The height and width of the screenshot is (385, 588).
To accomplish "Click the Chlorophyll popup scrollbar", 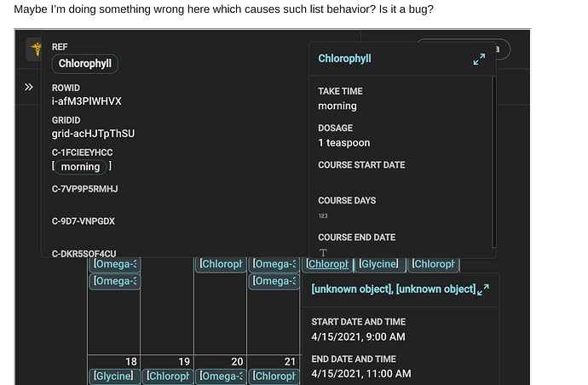I will (494, 162).
